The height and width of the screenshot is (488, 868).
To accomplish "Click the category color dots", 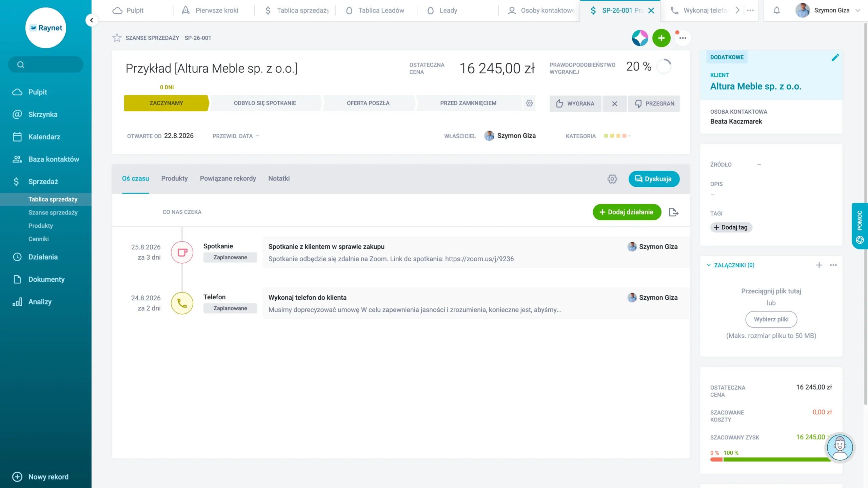I will pos(615,136).
